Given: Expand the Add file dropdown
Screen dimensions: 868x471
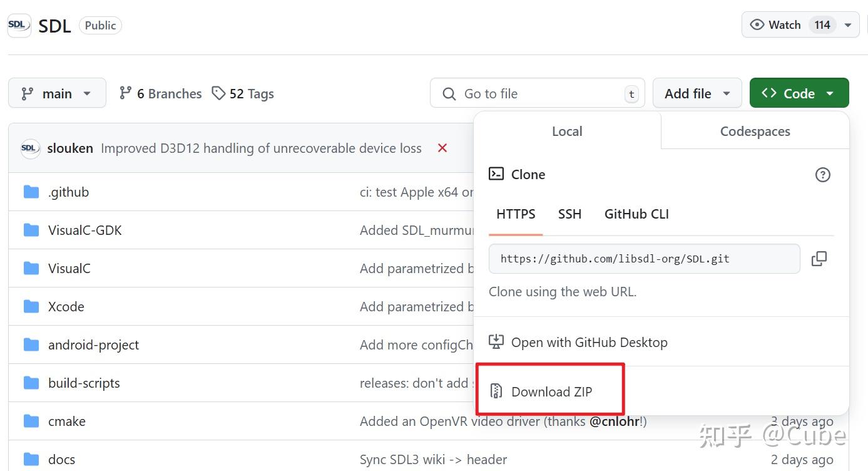Looking at the screenshot, I should (x=697, y=93).
